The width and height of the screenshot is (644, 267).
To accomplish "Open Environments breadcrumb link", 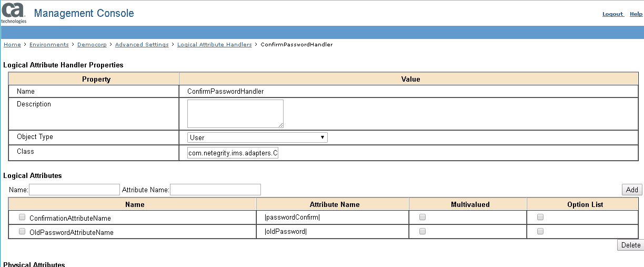I will coord(49,45).
